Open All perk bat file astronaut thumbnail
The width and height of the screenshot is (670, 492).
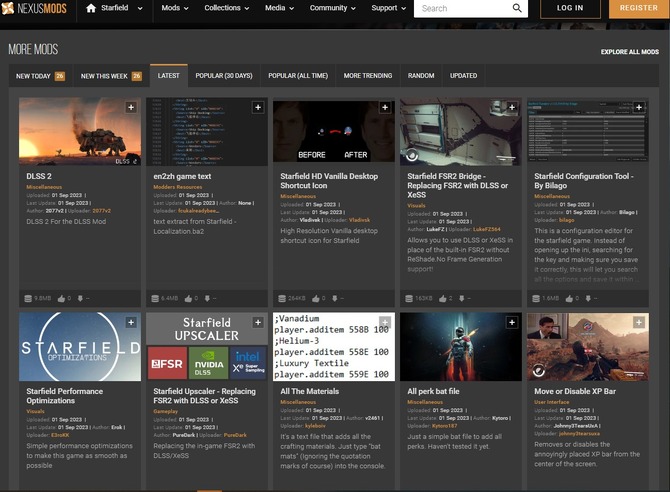tap(461, 347)
